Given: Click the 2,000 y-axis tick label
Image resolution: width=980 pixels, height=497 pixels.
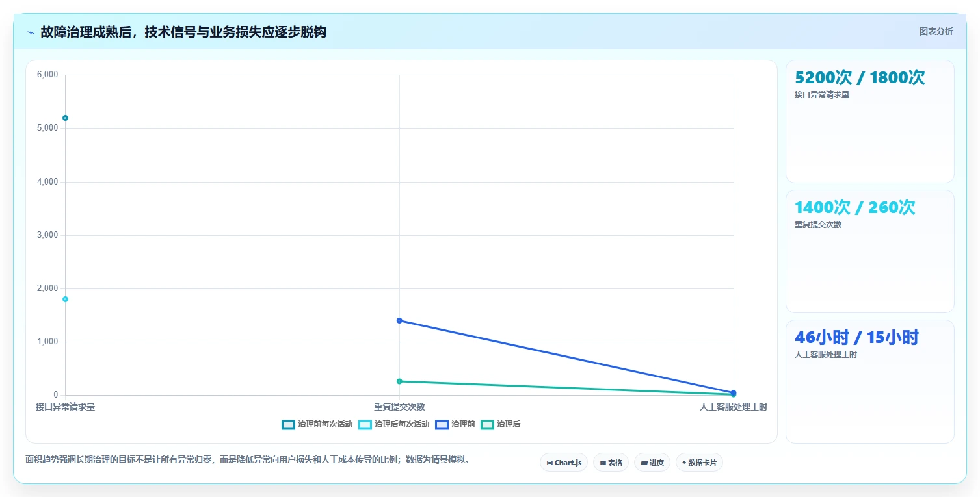Looking at the screenshot, I should tap(47, 288).
